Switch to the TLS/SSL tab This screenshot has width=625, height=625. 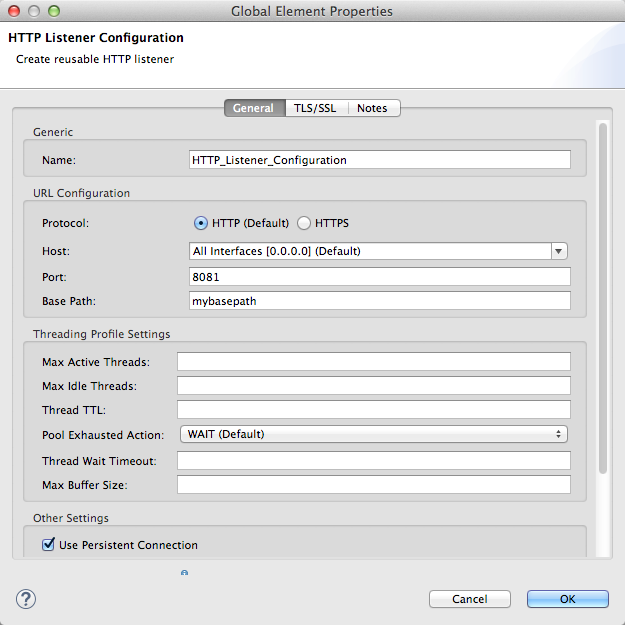coord(315,108)
